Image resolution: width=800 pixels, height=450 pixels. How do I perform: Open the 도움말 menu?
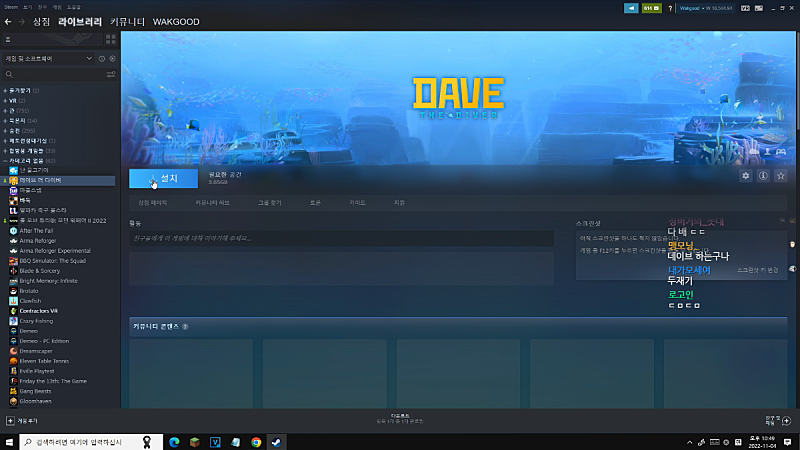click(x=74, y=7)
